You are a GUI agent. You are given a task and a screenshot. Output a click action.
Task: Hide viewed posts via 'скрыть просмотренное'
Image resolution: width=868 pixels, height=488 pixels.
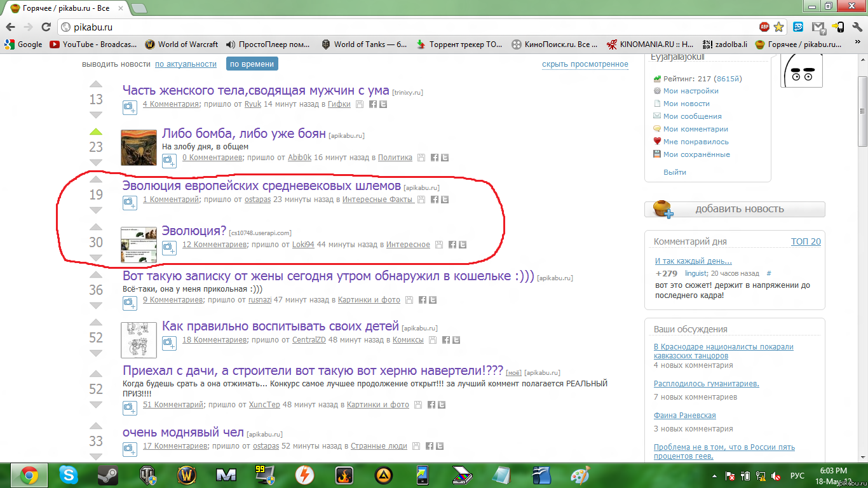click(585, 64)
